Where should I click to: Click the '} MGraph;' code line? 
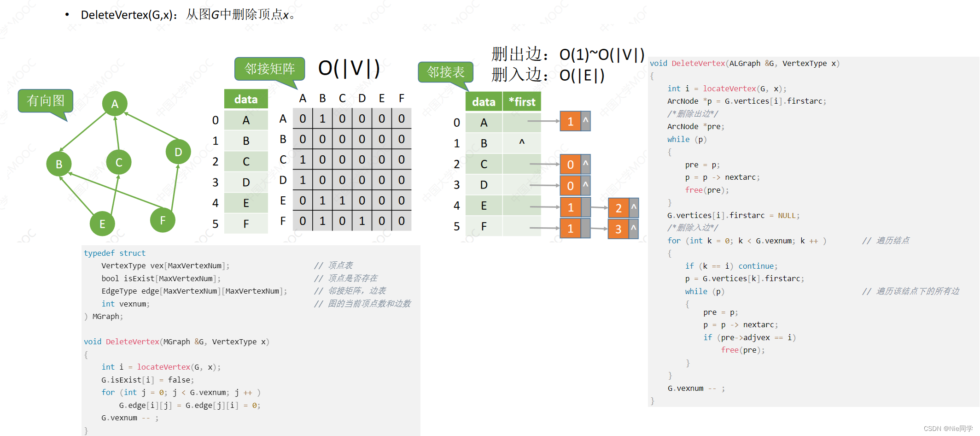point(104,317)
